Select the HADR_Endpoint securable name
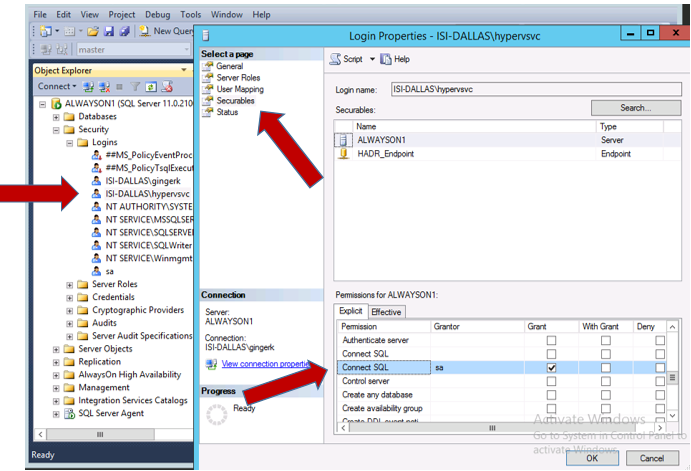This screenshot has width=691, height=471. tap(386, 154)
